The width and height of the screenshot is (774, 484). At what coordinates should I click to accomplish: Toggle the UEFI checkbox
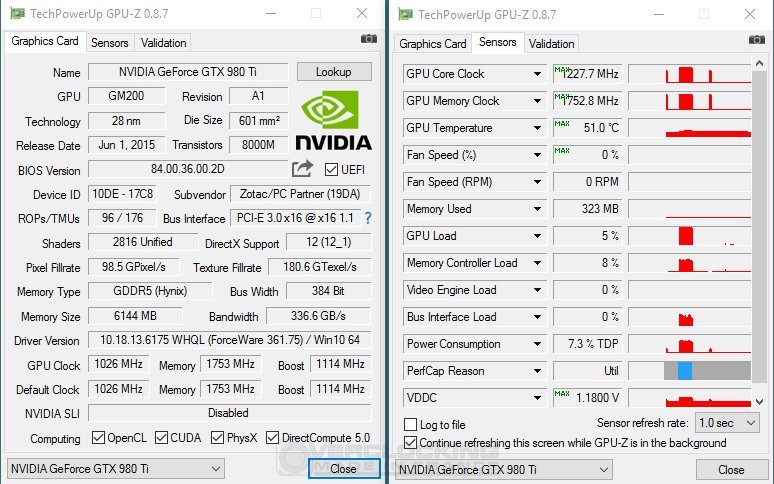(x=331, y=170)
